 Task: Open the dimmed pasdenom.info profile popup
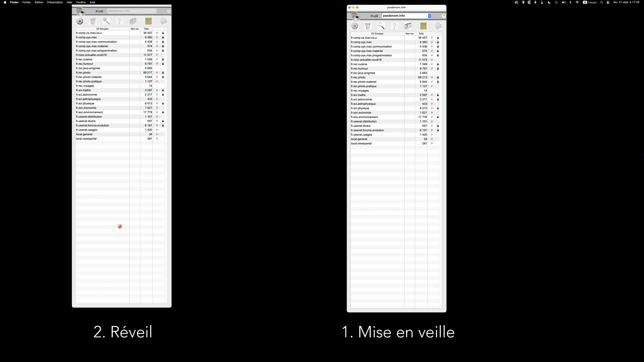(x=132, y=11)
